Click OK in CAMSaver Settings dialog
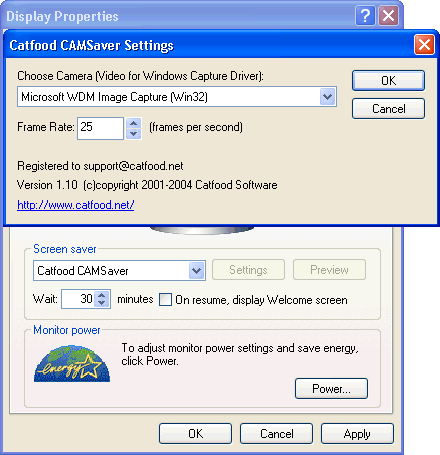Screen dimensions: 440x455 point(388,80)
